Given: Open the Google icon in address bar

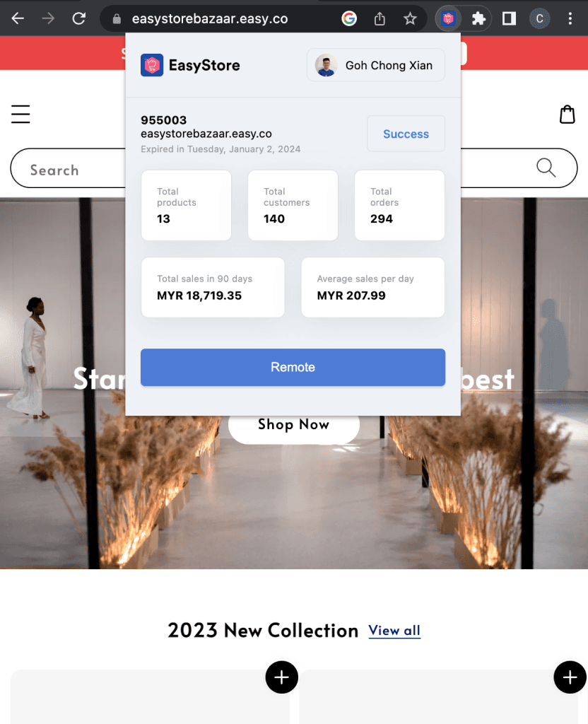Looking at the screenshot, I should pyautogui.click(x=349, y=18).
